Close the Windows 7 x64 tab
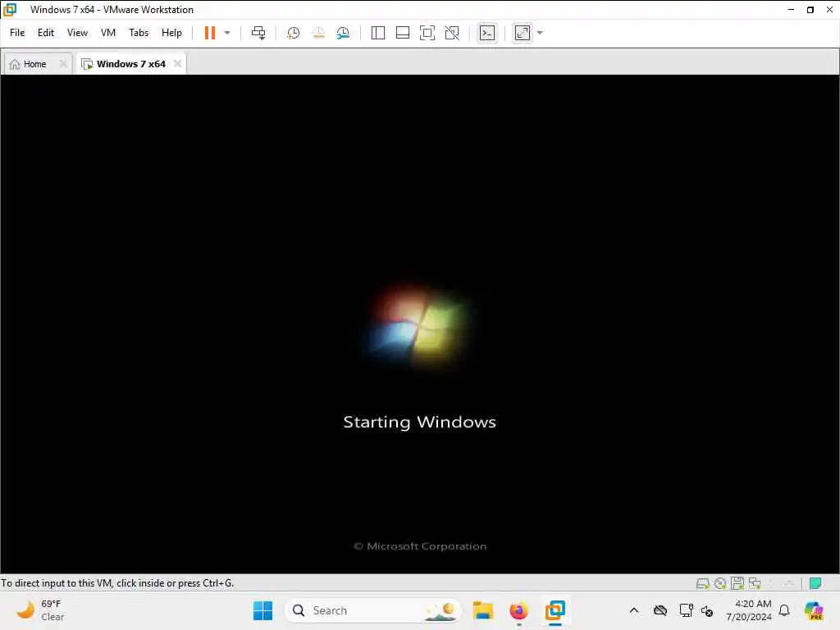The height and width of the screenshot is (630, 840). tap(177, 64)
